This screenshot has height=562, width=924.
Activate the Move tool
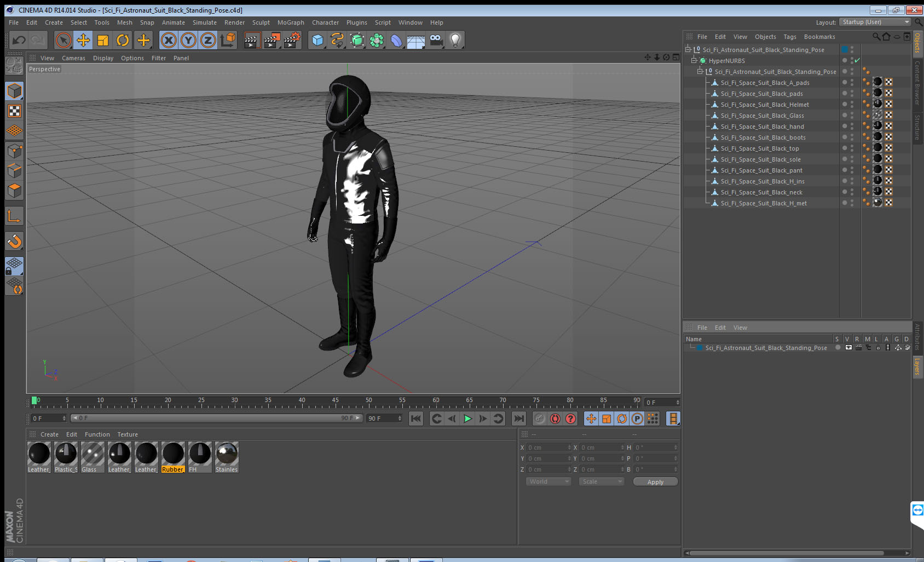click(83, 40)
